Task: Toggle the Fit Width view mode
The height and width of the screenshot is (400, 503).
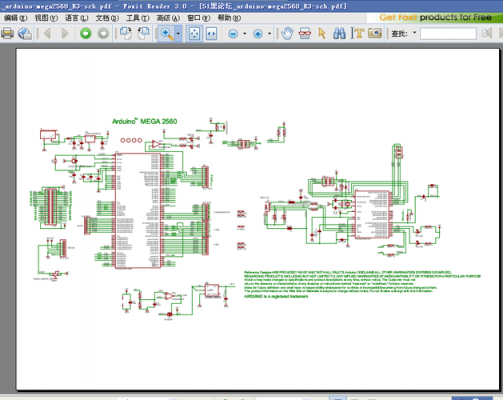Action: (211, 33)
